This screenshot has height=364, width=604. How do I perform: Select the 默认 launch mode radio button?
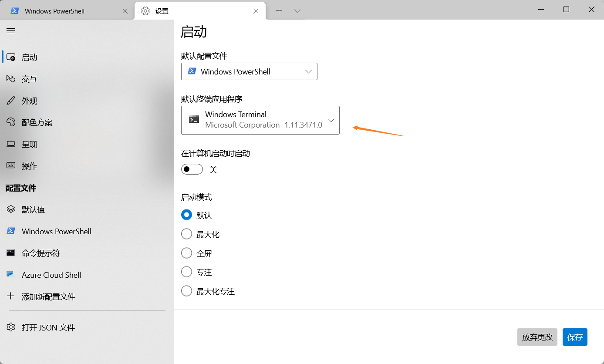click(186, 215)
